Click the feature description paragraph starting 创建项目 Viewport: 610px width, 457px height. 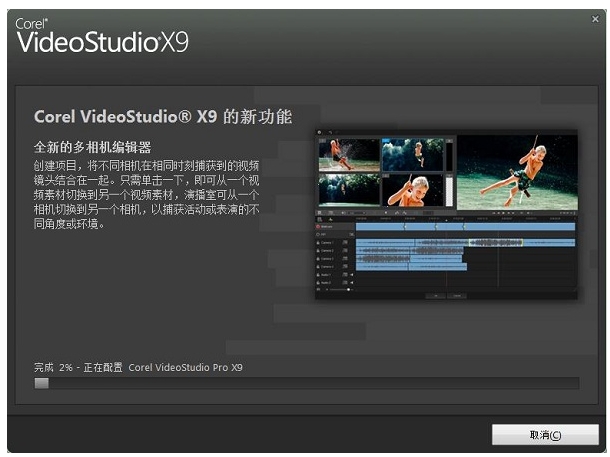(146, 194)
